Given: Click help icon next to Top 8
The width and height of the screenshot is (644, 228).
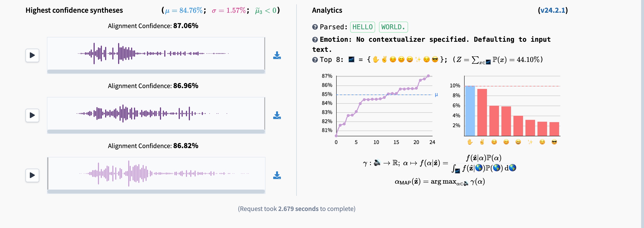Looking at the screenshot, I should pos(315,60).
